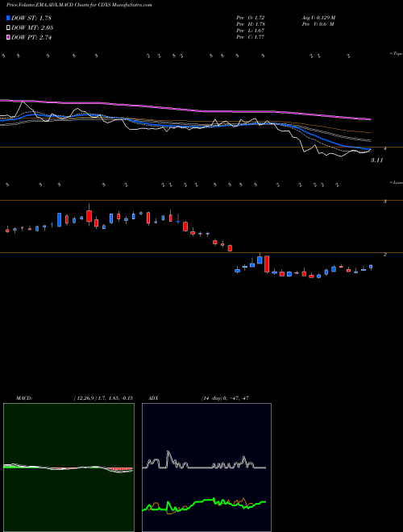Click the Tops marker label at right edge
This screenshot has width=403, height=532.
tap(396, 54)
